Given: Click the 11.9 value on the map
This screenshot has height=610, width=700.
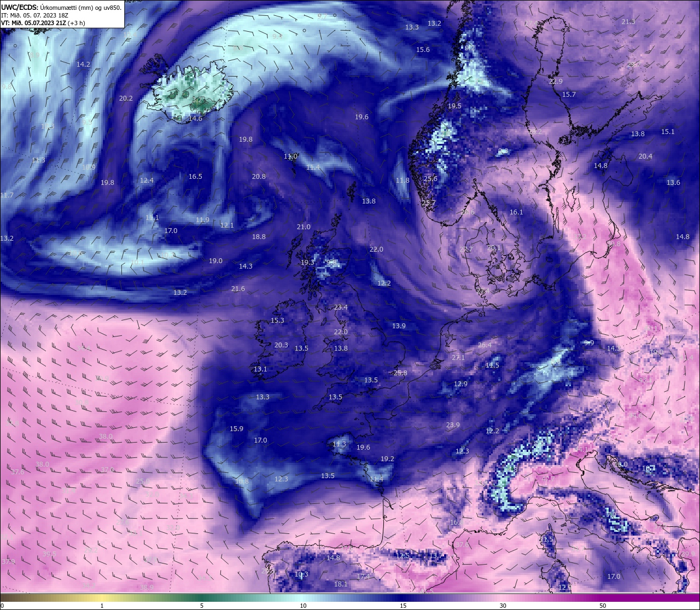Looking at the screenshot, I should [x=202, y=220].
